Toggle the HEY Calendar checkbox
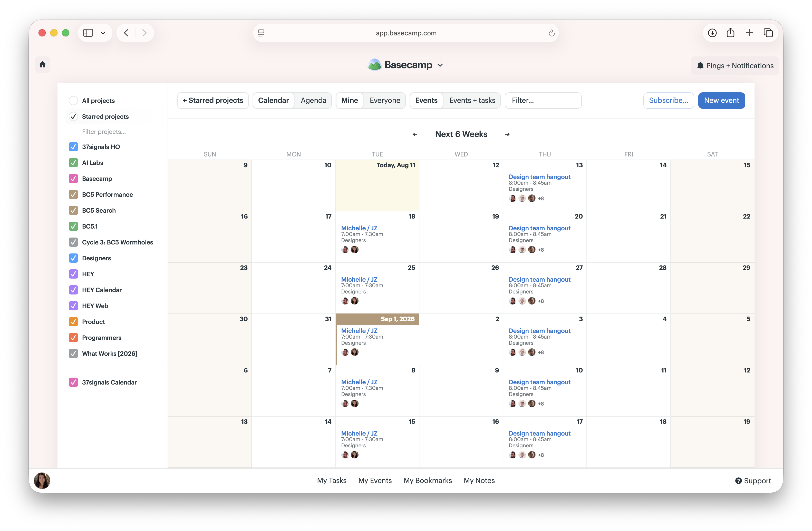Image resolution: width=812 pixels, height=531 pixels. 73,290
